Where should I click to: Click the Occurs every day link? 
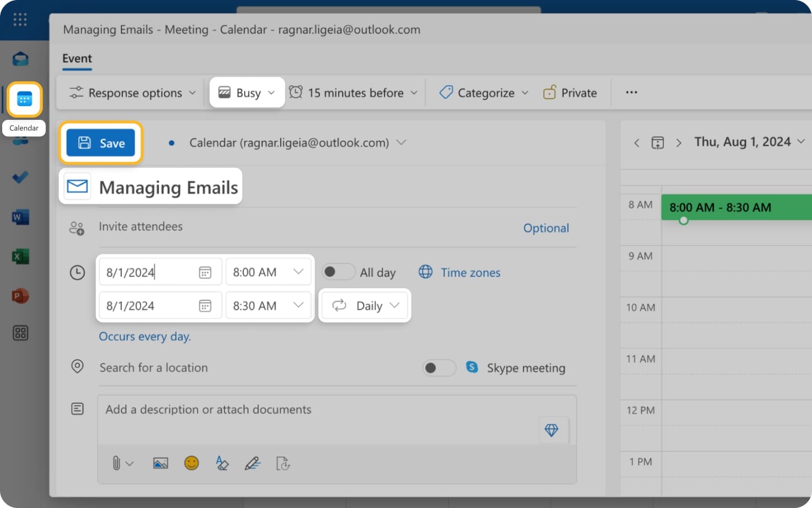click(145, 336)
